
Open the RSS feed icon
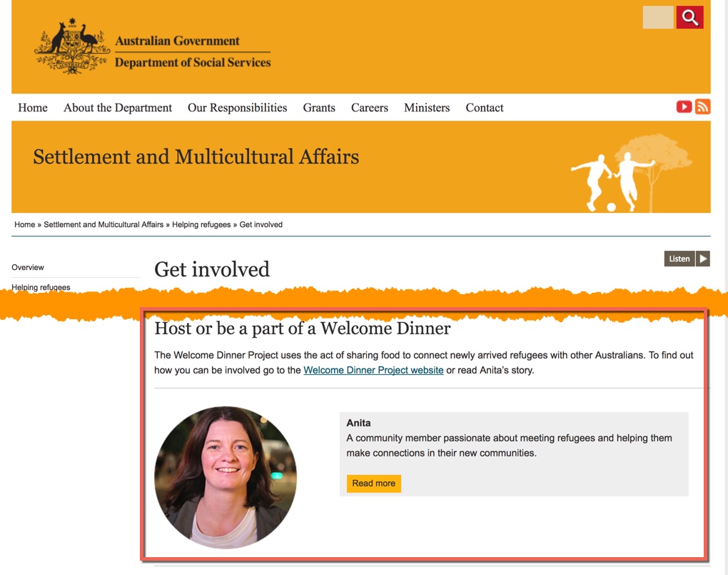pos(702,107)
